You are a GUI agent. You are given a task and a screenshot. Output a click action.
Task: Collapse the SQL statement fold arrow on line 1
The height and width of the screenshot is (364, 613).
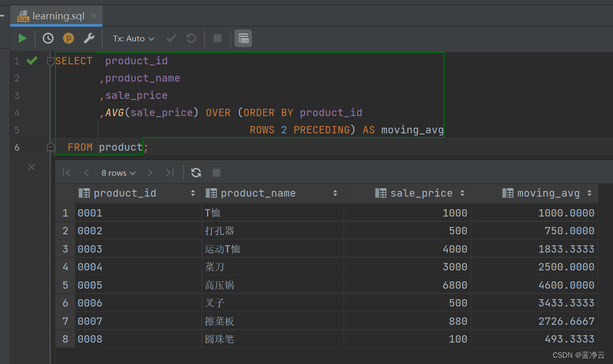(50, 60)
